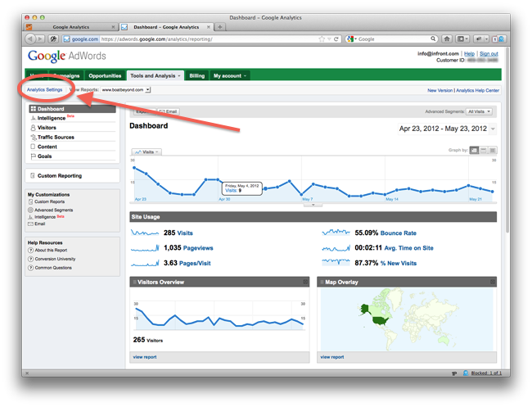
Task: Open About this Report help
Action: tap(51, 250)
